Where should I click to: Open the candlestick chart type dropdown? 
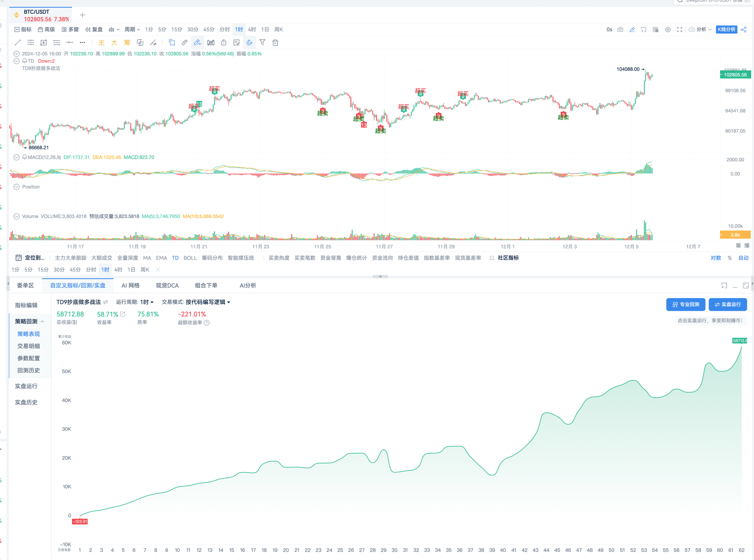tap(114, 29)
